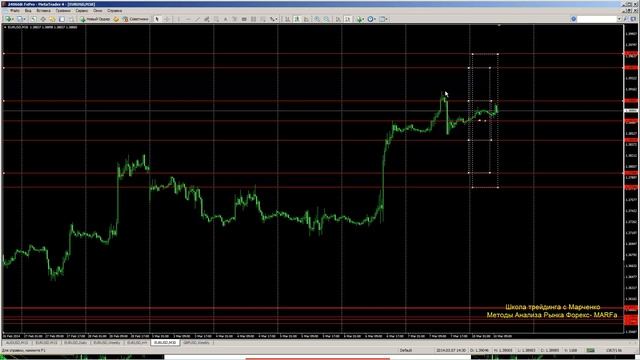
Task: Switch chart to Line Chart mode
Action: click(x=306, y=19)
